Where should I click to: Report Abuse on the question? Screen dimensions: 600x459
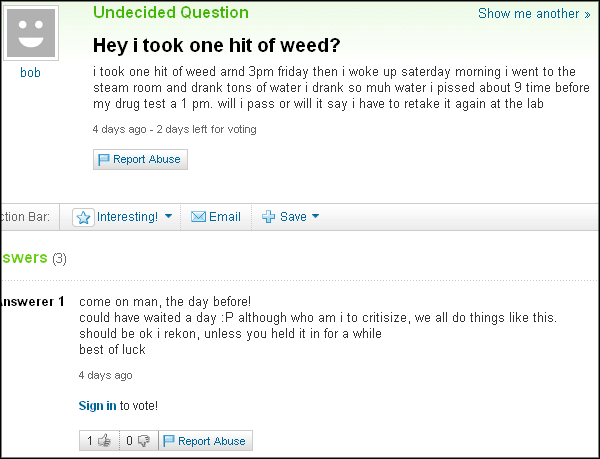coord(140,160)
